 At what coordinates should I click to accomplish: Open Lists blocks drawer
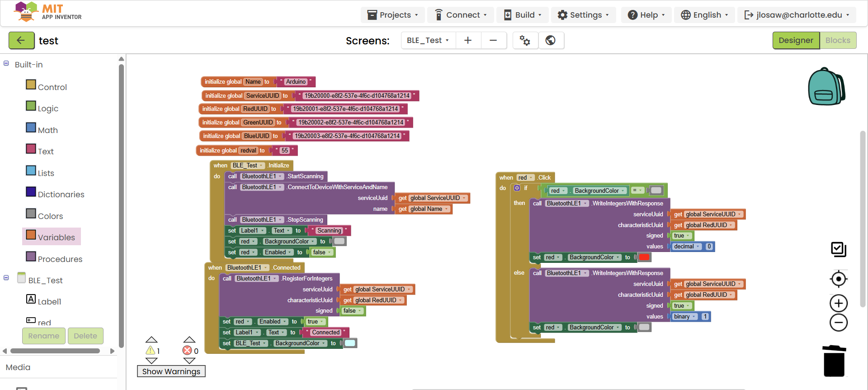[40, 173]
